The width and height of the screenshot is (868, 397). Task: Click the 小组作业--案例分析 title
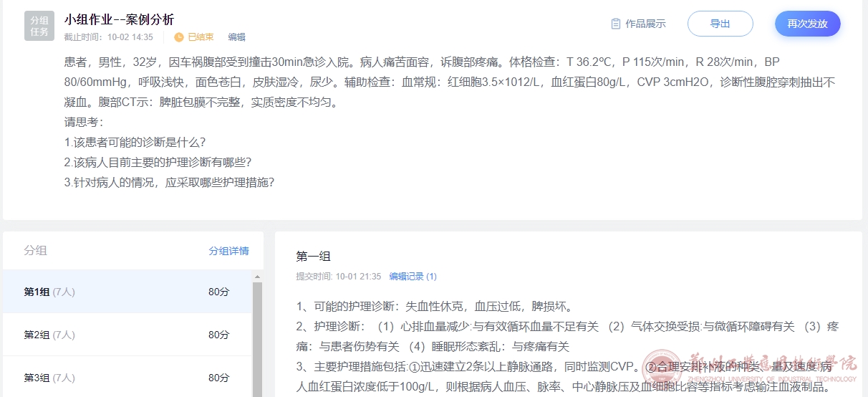click(x=119, y=19)
